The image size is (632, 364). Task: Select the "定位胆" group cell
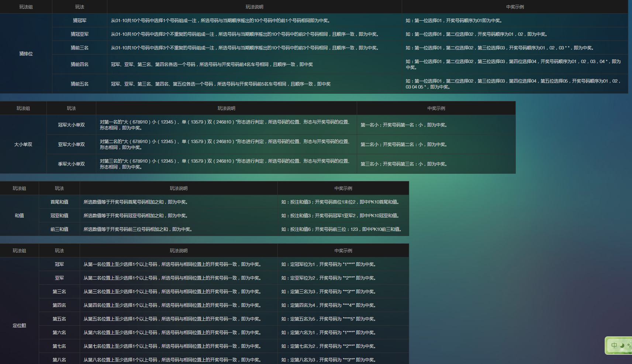tap(19, 326)
